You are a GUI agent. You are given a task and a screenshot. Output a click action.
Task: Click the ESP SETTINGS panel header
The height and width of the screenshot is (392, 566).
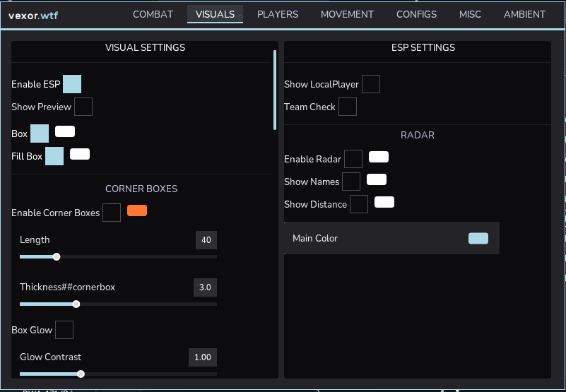point(423,47)
